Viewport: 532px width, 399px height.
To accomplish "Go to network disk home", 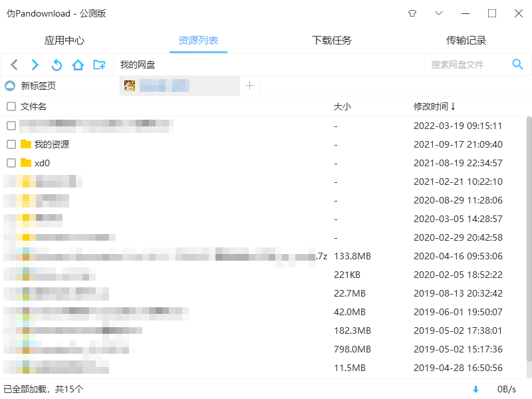I will (78, 65).
